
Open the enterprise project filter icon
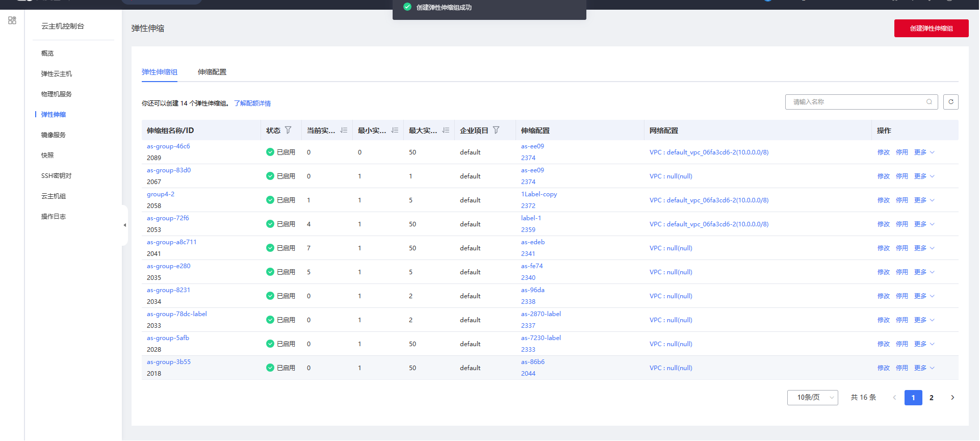coord(496,131)
